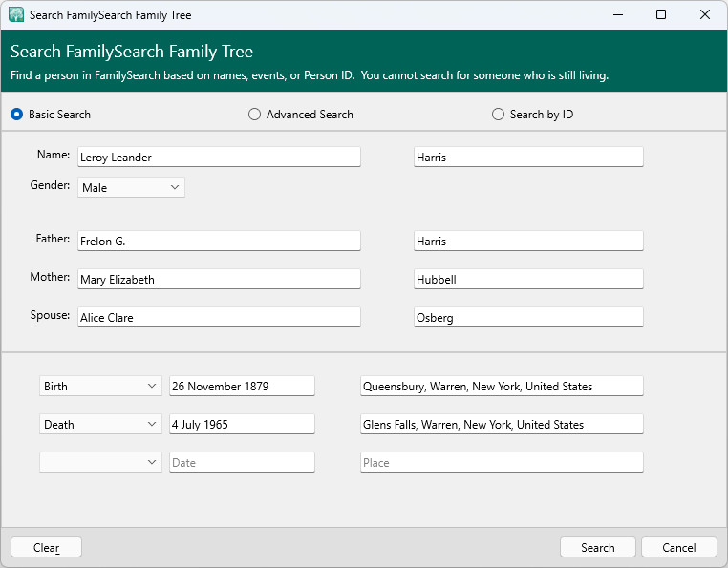Click the Advanced Search label text

(310, 115)
